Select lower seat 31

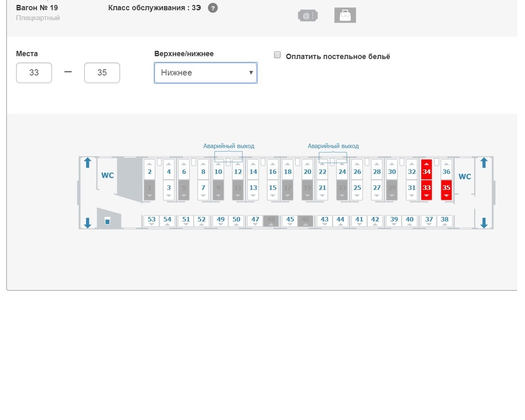click(x=412, y=189)
